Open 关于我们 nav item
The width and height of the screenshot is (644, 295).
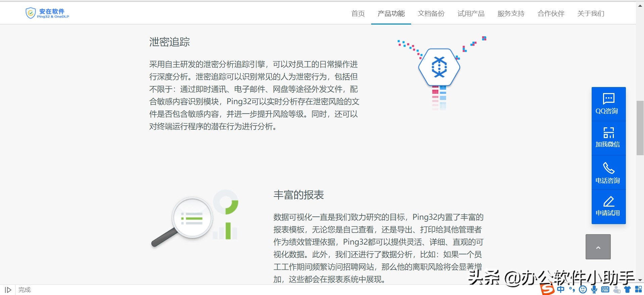pyautogui.click(x=591, y=13)
